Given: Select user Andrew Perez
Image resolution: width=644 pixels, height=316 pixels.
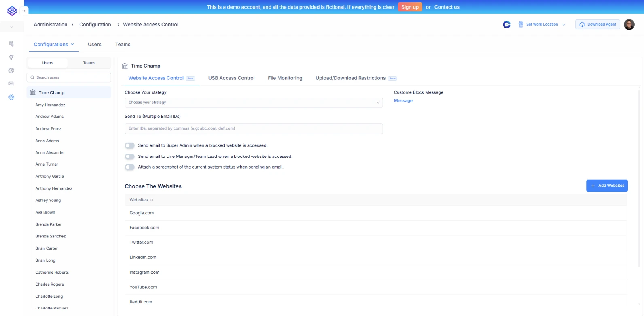Looking at the screenshot, I should click(x=48, y=129).
